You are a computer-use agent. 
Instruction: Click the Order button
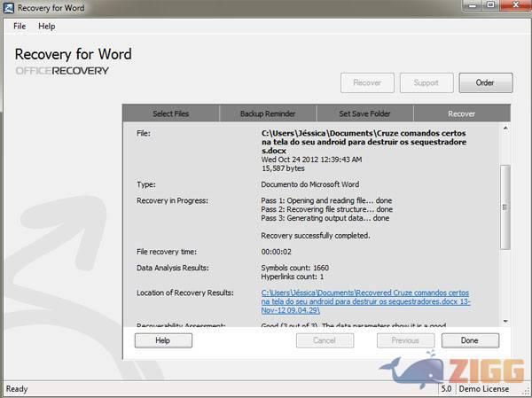[485, 82]
